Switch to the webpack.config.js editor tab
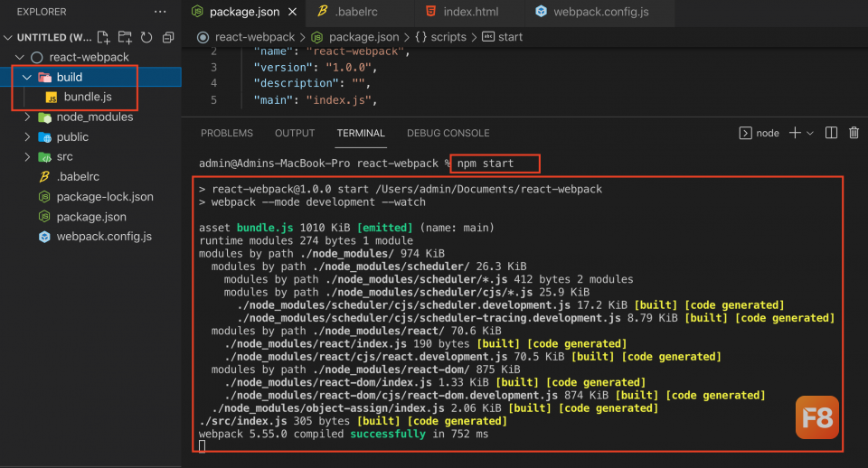The image size is (868, 468). click(599, 12)
